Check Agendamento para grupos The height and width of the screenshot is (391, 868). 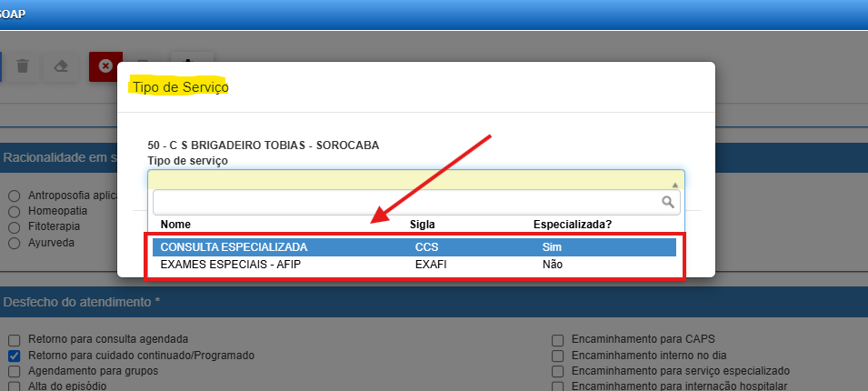click(15, 371)
